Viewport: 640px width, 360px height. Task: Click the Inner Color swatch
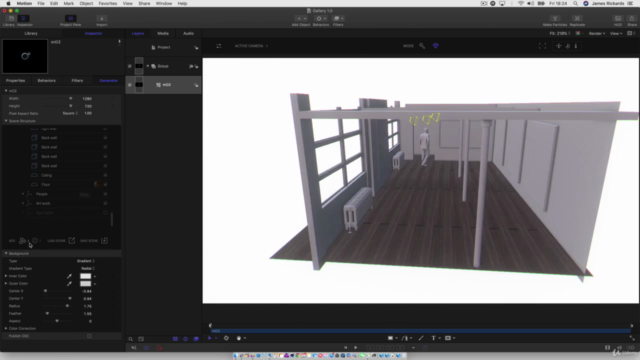point(85,276)
